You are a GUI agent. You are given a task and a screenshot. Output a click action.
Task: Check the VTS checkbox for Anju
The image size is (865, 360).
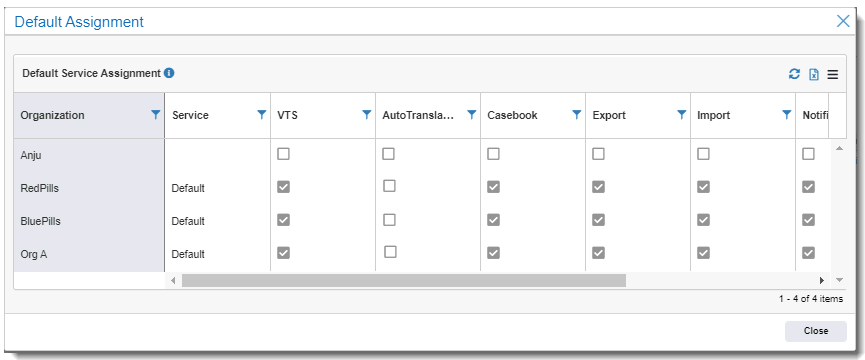[283, 154]
